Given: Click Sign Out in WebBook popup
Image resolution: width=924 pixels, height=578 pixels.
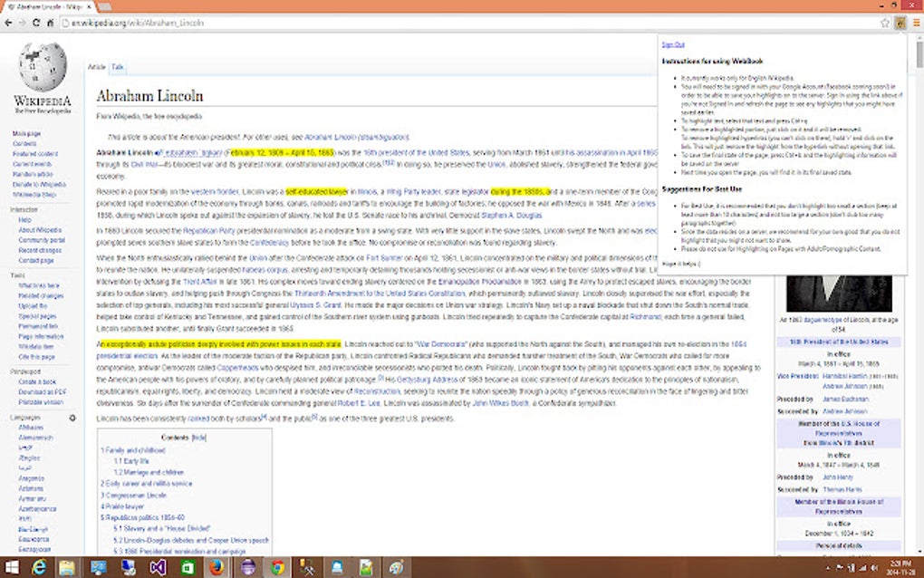Looking at the screenshot, I should (673, 44).
